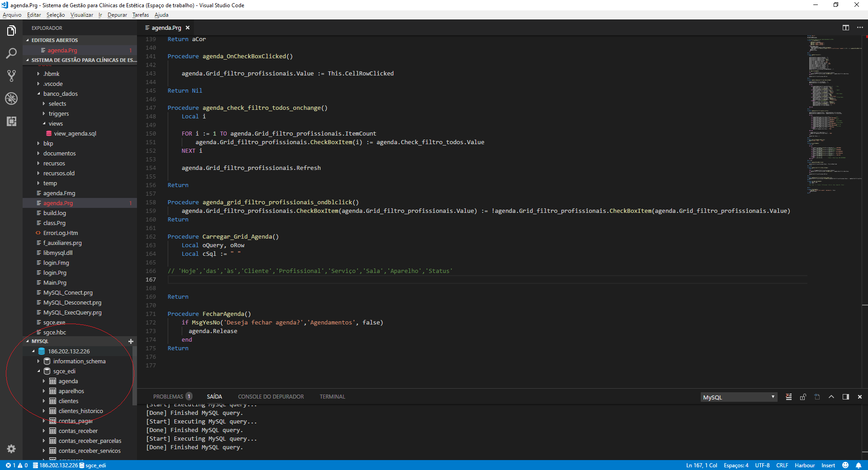Add a new MySQL connection

coord(131,341)
